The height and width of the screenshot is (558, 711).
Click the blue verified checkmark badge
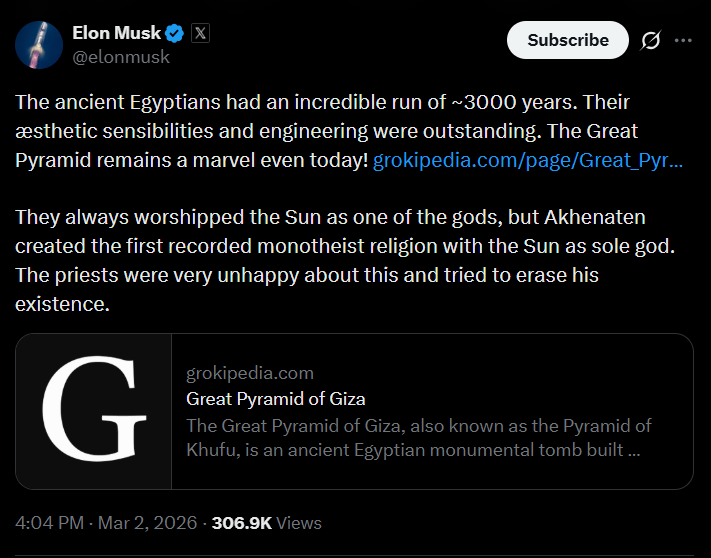tap(175, 33)
